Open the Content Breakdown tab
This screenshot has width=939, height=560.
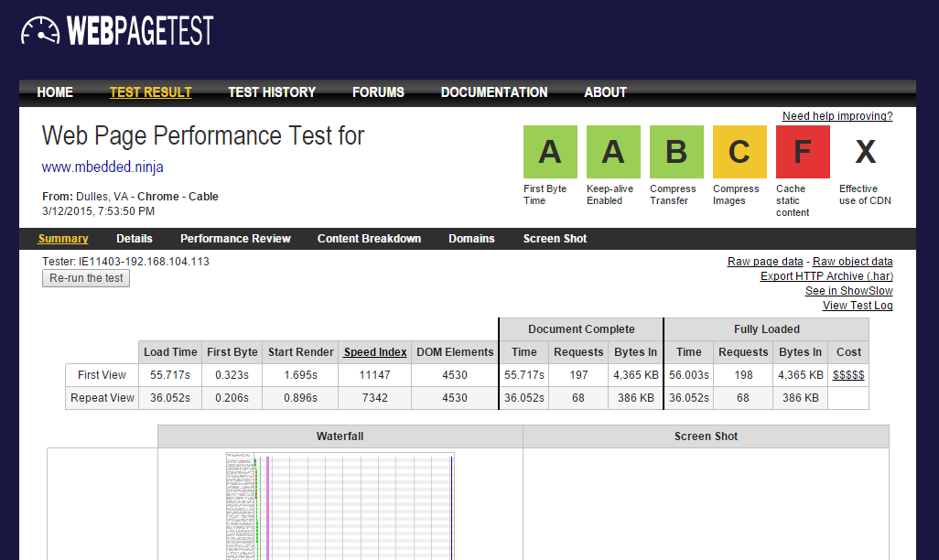[369, 239]
